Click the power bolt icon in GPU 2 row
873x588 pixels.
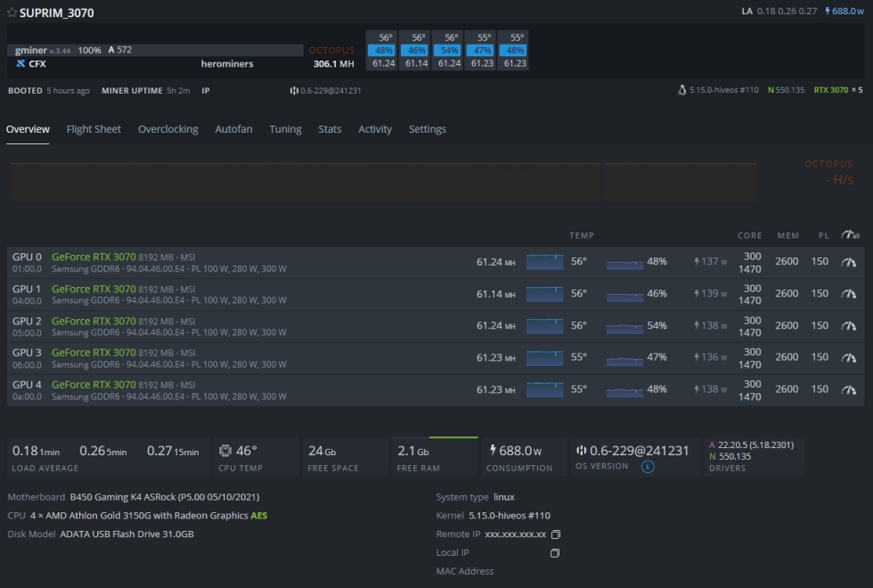(x=697, y=326)
